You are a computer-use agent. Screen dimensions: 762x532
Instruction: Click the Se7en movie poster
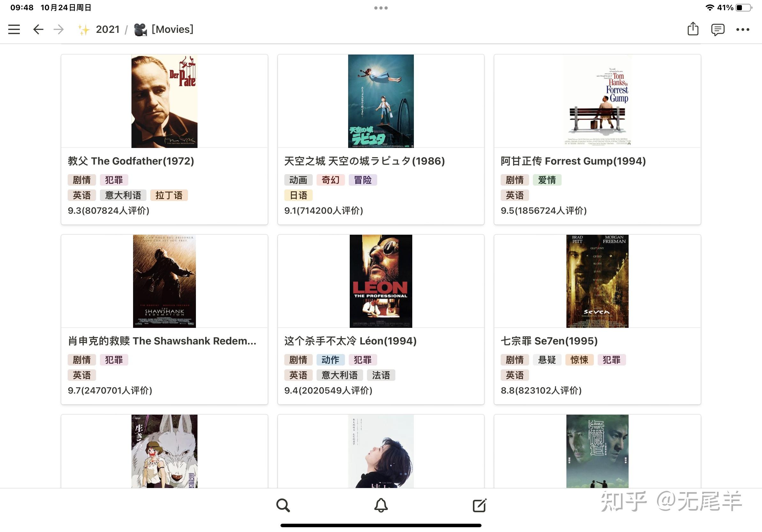597,281
